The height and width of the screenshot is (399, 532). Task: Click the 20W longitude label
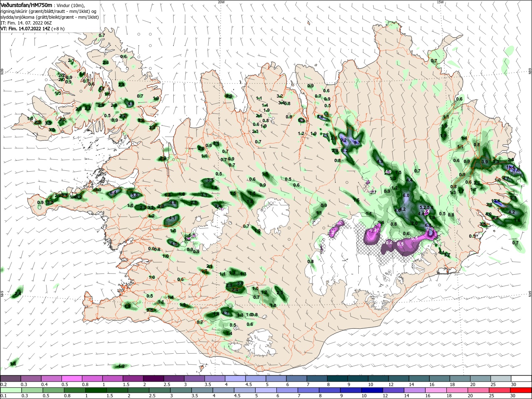tap(221, 2)
